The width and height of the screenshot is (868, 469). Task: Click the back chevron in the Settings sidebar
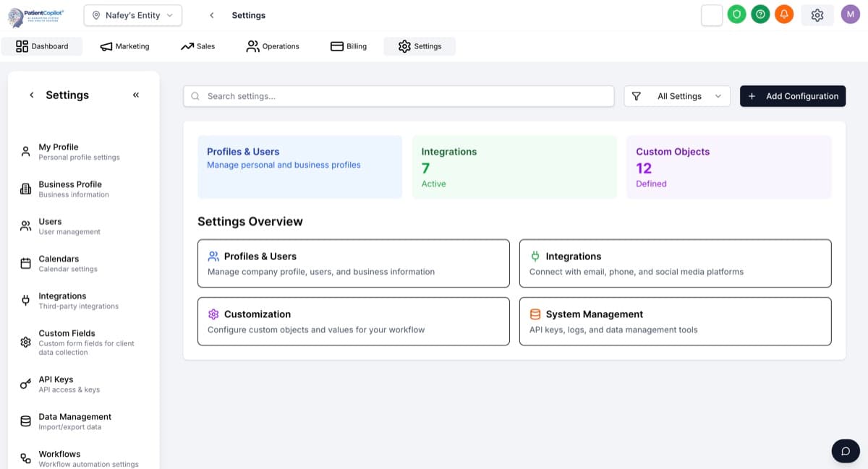coord(31,95)
